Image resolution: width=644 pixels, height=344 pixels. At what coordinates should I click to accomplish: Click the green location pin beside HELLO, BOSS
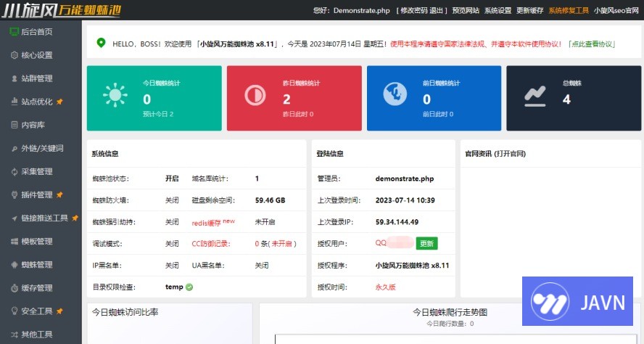100,44
